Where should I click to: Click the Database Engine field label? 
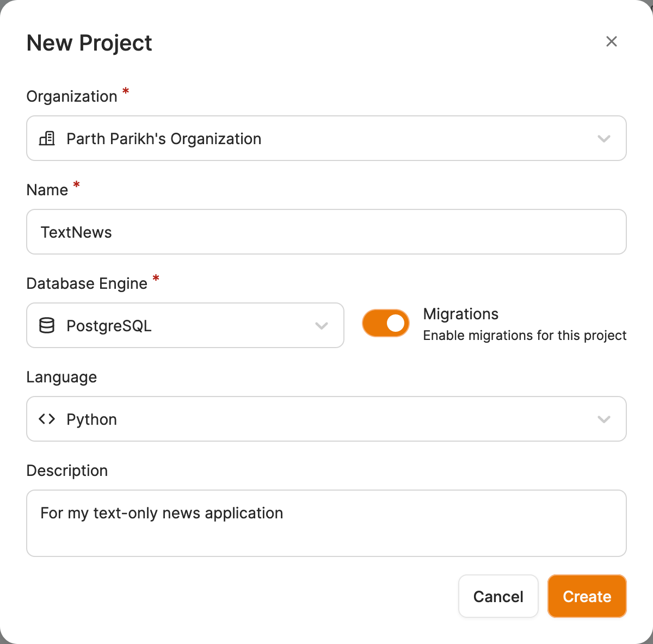point(87,283)
